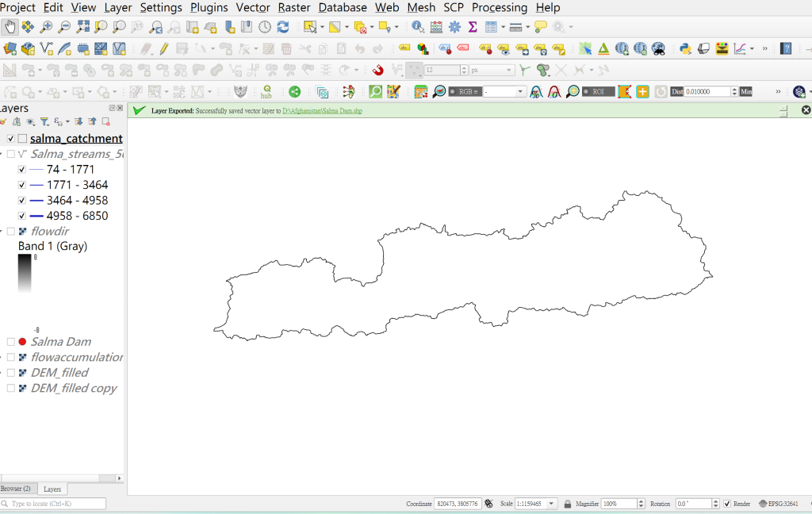The width and height of the screenshot is (812, 514).
Task: Expand the Measure tool dropdown arrow
Action: (527, 27)
